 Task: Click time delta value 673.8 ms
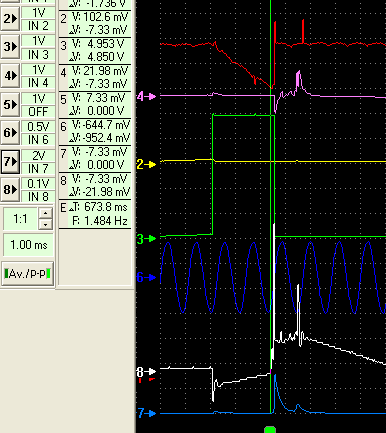[106, 207]
